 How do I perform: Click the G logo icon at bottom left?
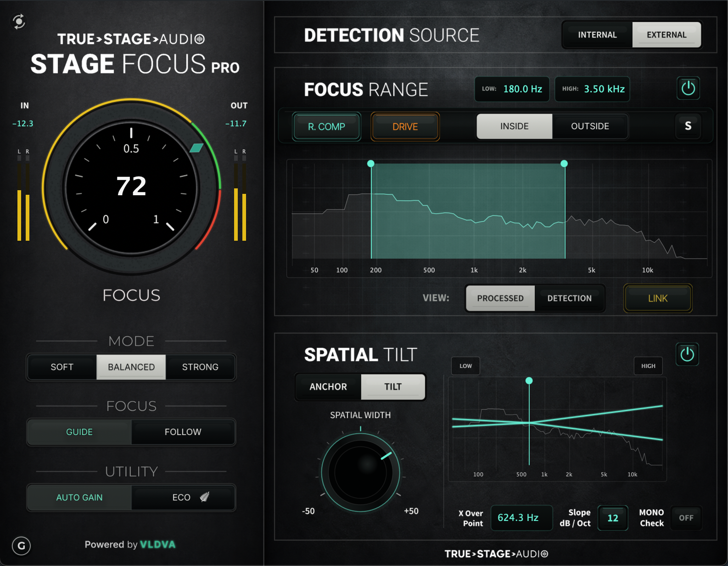21,546
